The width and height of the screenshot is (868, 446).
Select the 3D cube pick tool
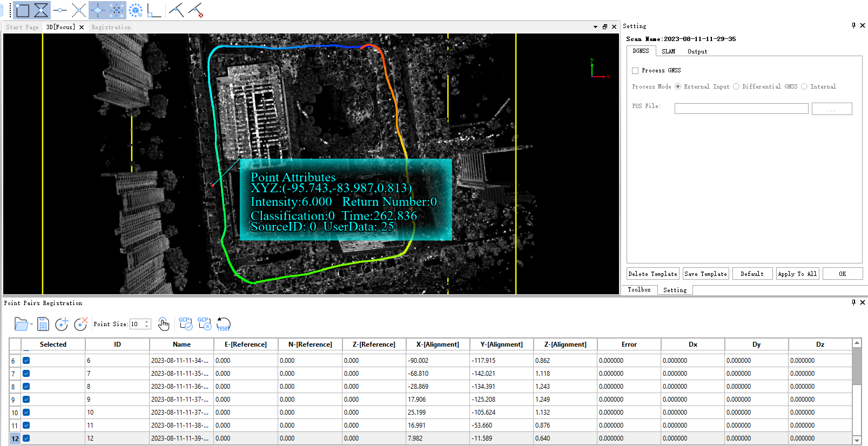pyautogui.click(x=136, y=10)
